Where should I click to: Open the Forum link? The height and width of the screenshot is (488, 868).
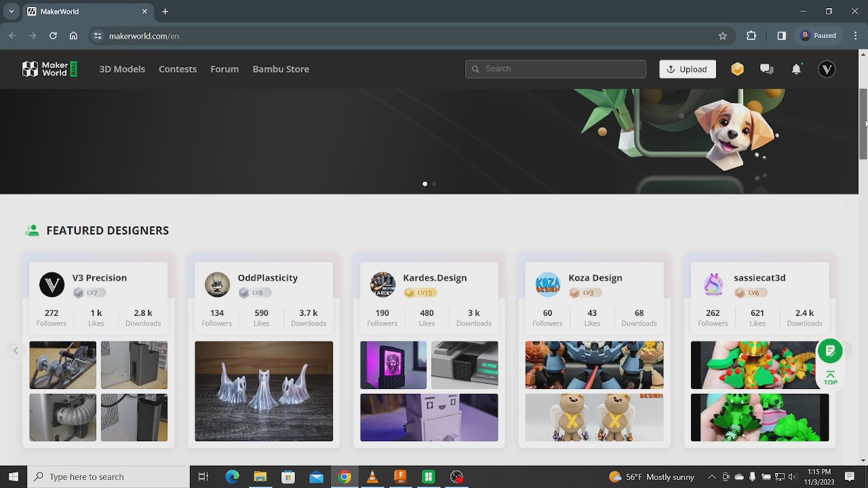click(224, 69)
